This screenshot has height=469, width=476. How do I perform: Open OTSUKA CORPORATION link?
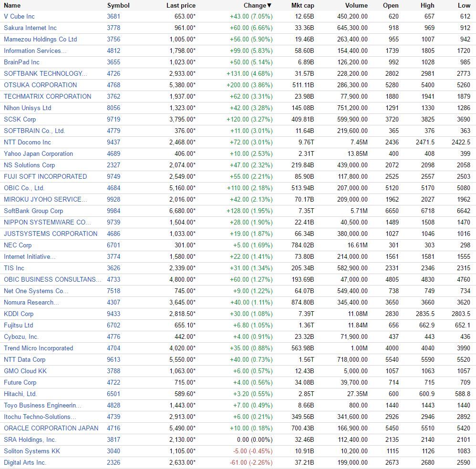(40, 85)
